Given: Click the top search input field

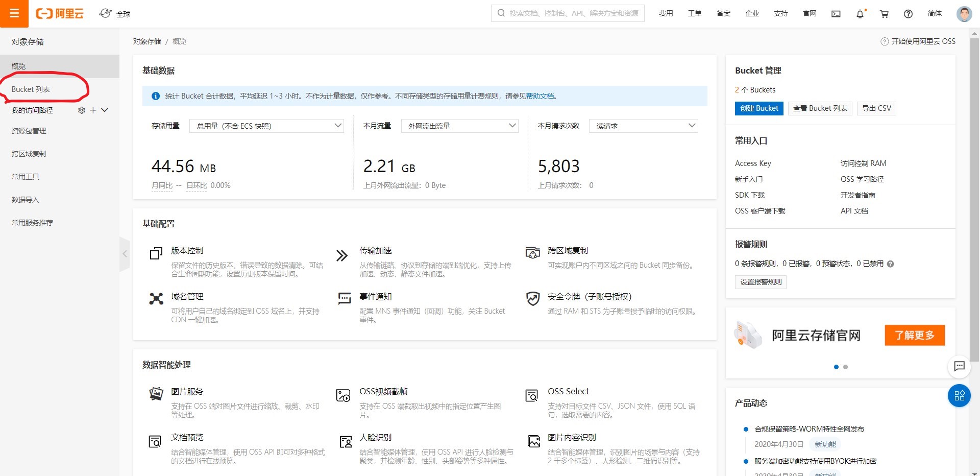Looking at the screenshot, I should (568, 13).
